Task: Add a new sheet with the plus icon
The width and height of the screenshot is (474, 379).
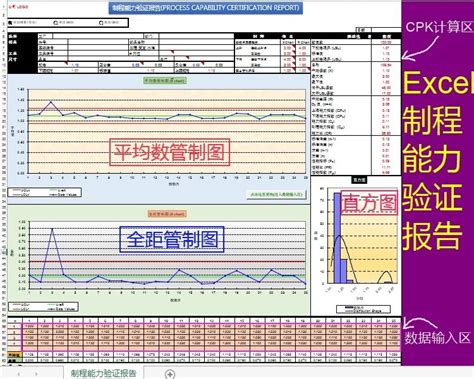Action: pos(170,374)
